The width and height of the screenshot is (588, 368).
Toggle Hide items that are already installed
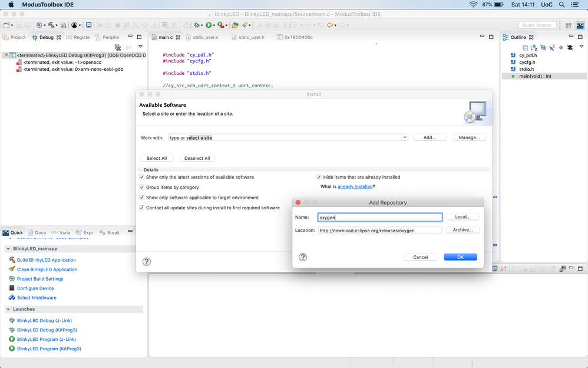(x=319, y=177)
